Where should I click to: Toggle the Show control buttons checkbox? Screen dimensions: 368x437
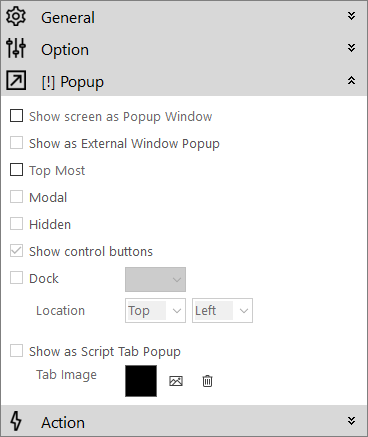[16, 251]
